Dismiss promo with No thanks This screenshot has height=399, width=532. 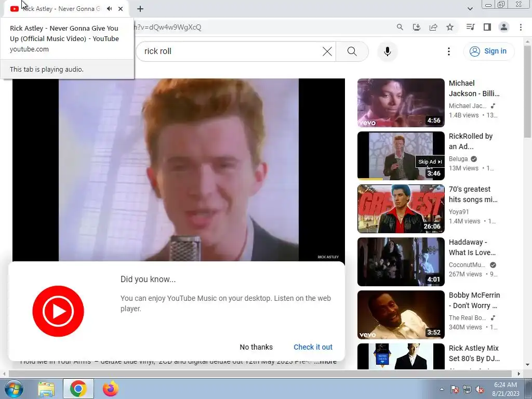click(x=256, y=347)
